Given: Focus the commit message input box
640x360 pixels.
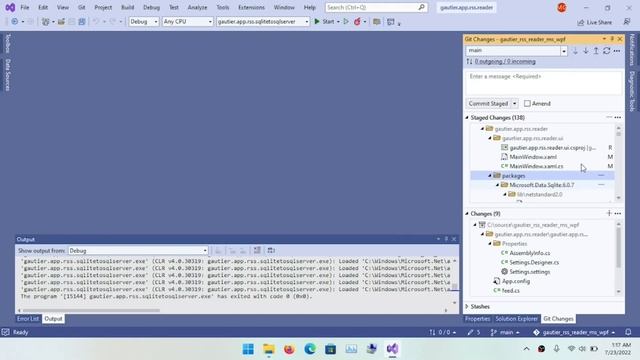Looking at the screenshot, I should pos(544,83).
